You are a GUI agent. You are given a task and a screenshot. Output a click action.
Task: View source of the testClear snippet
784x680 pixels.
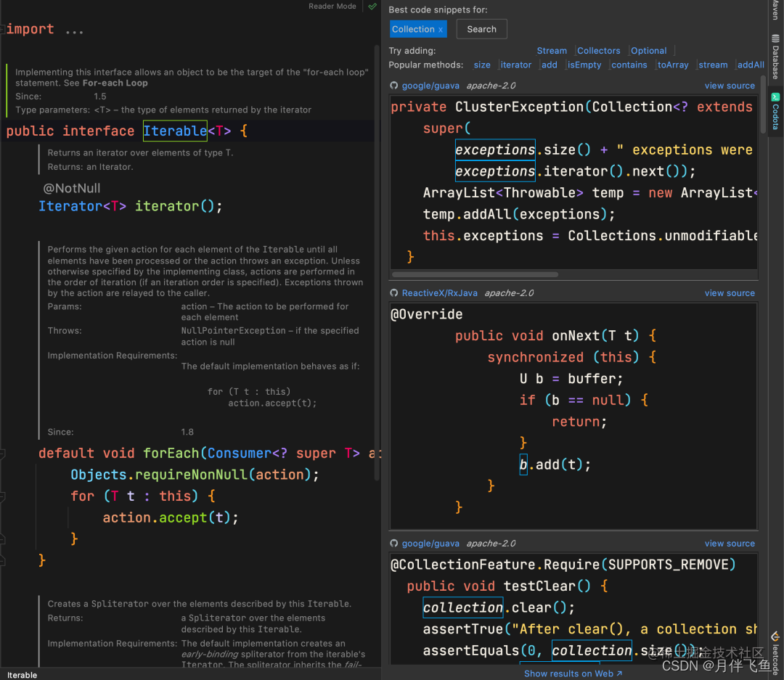pyautogui.click(x=730, y=544)
